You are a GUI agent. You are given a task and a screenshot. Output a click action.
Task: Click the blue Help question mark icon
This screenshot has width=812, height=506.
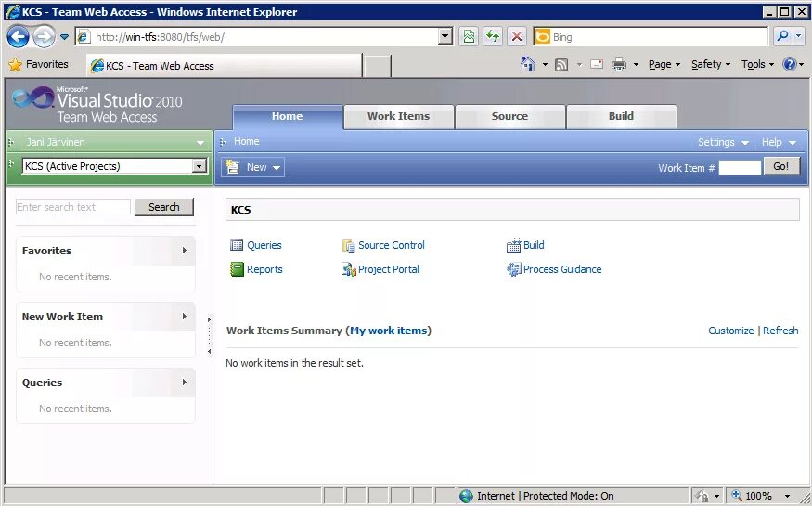(x=789, y=64)
